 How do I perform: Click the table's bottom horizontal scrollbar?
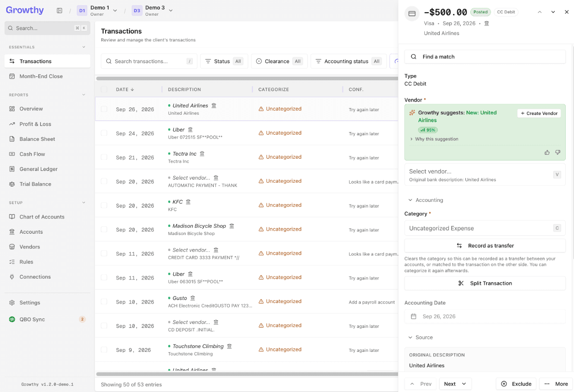(x=246, y=374)
